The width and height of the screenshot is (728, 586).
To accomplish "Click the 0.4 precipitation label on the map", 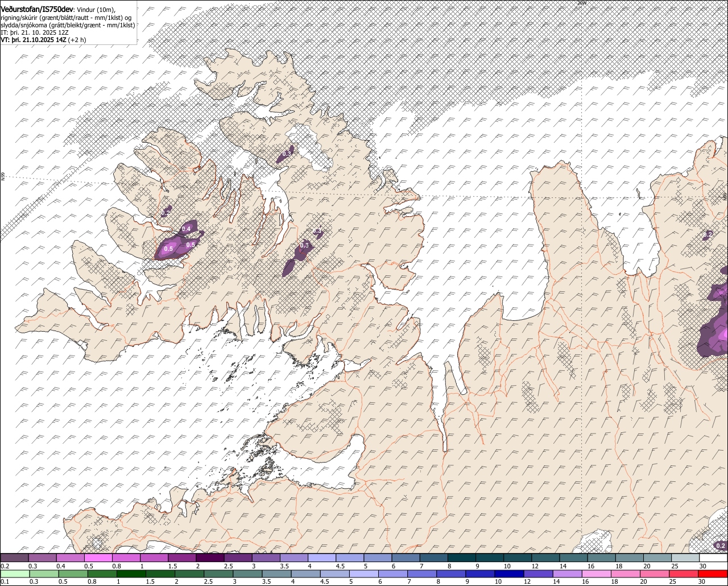I will coord(186,229).
